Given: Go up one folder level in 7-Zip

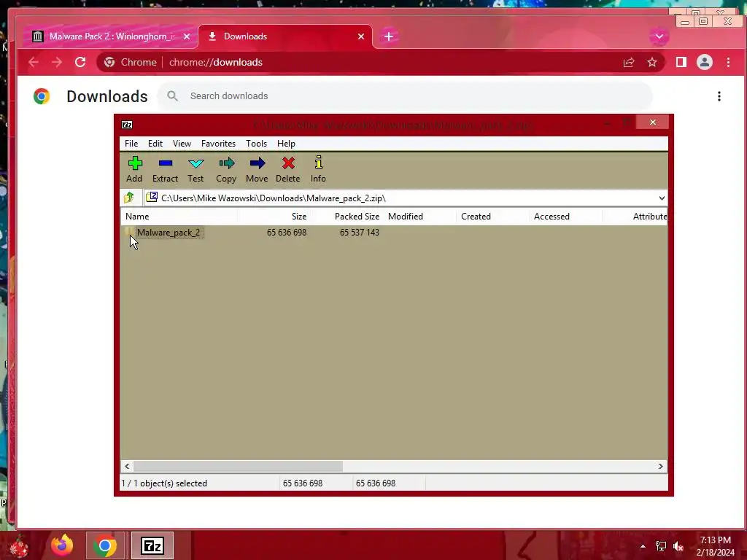Looking at the screenshot, I should [x=129, y=197].
